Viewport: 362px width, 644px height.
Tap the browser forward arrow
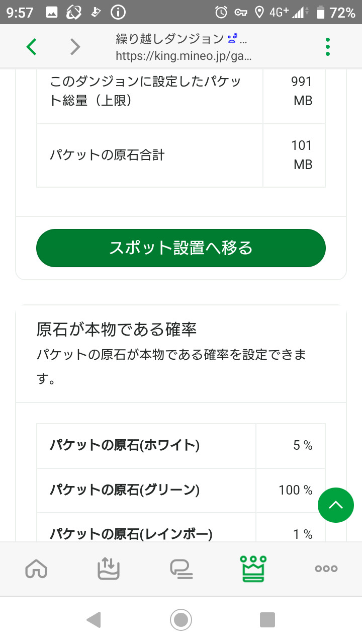point(75,47)
